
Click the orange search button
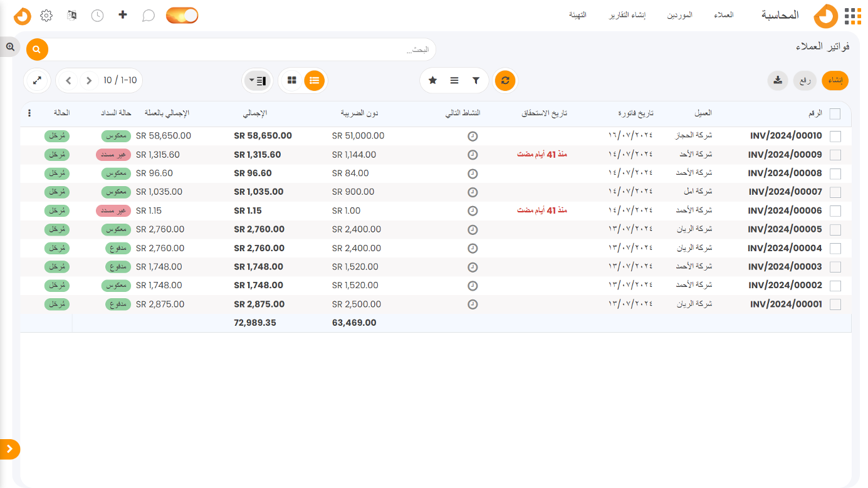click(37, 49)
